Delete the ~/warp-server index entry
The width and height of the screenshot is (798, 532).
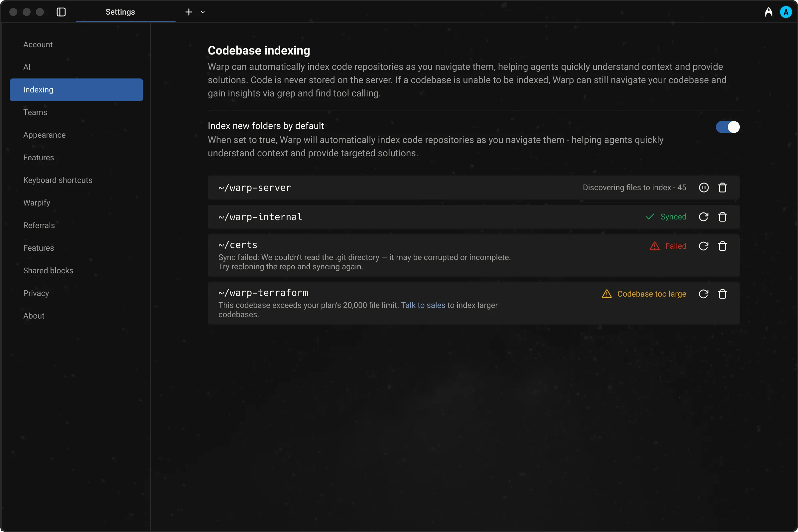click(722, 187)
